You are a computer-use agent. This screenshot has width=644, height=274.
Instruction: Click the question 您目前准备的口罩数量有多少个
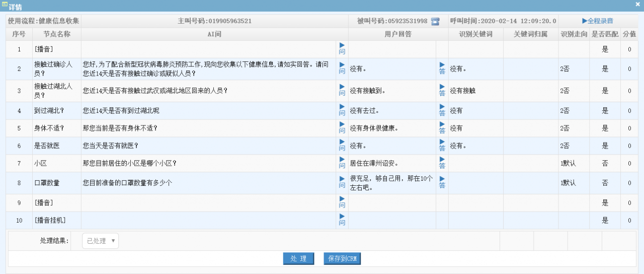pos(127,183)
